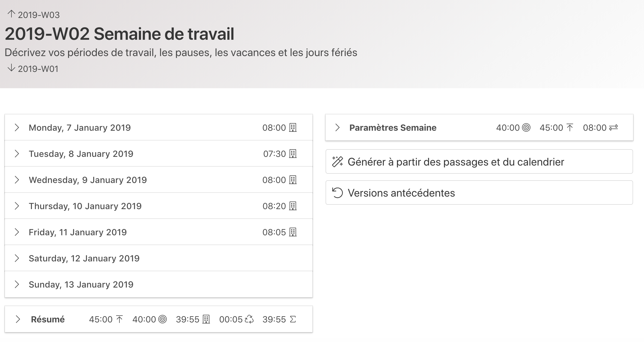Click the magic wand icon on Générer button
This screenshot has width=644, height=342.
[337, 162]
